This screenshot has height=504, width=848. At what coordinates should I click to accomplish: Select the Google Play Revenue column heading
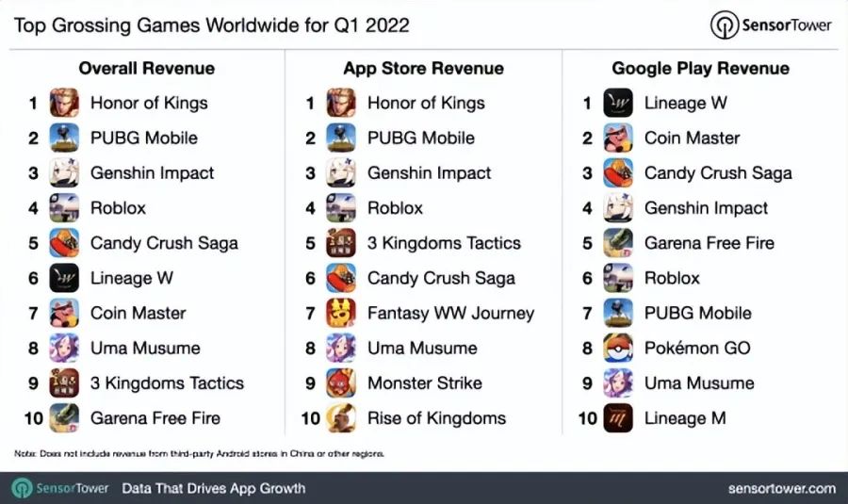(x=700, y=68)
